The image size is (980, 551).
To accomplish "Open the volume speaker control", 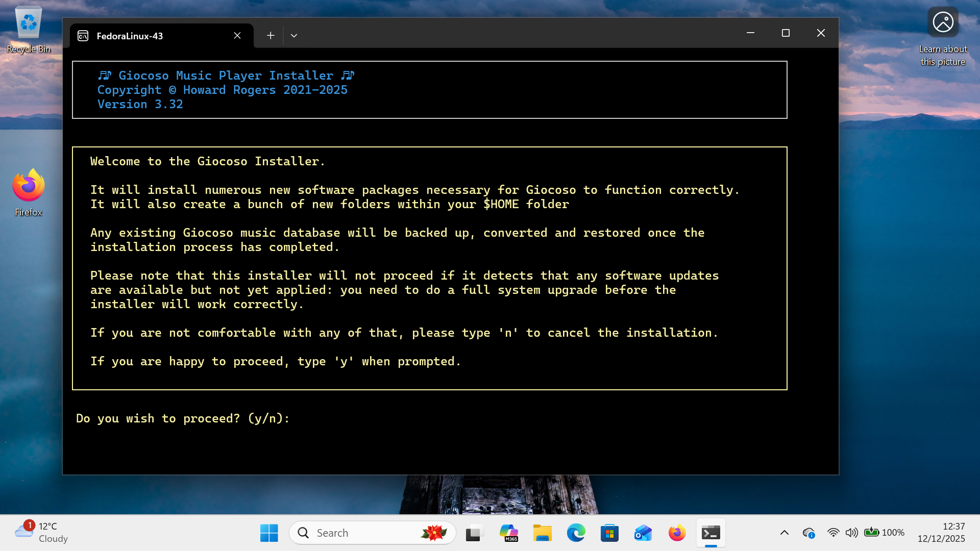I will click(x=851, y=533).
